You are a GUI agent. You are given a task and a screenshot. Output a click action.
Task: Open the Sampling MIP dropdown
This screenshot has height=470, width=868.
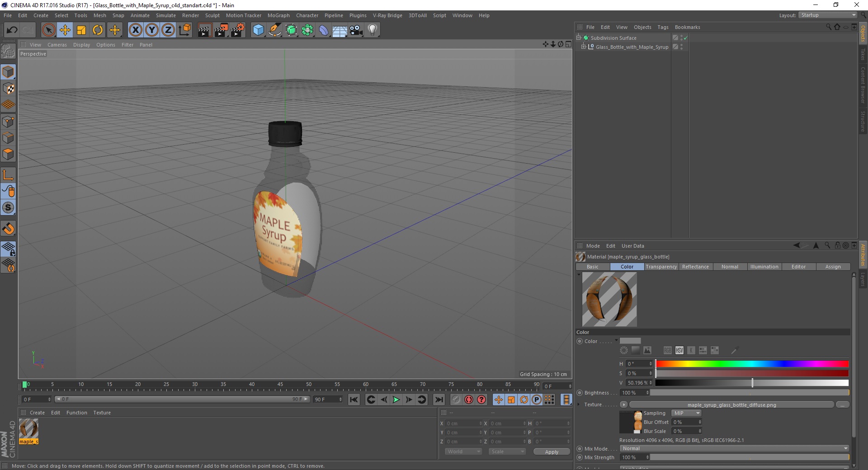click(686, 413)
